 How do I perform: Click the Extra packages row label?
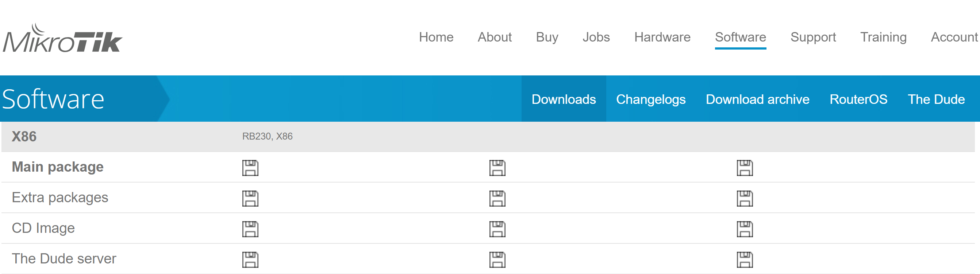[x=60, y=197]
